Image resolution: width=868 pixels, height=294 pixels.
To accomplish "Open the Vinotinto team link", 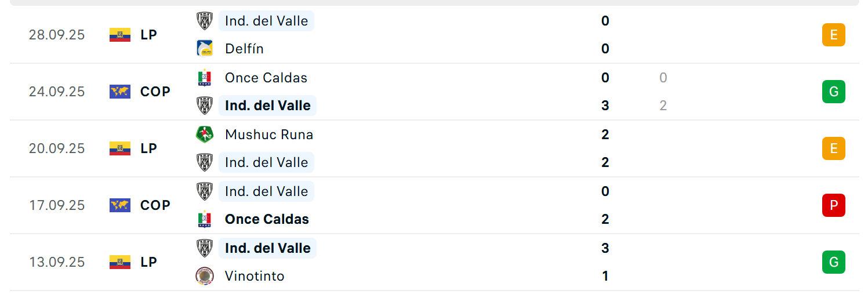I will [x=255, y=276].
